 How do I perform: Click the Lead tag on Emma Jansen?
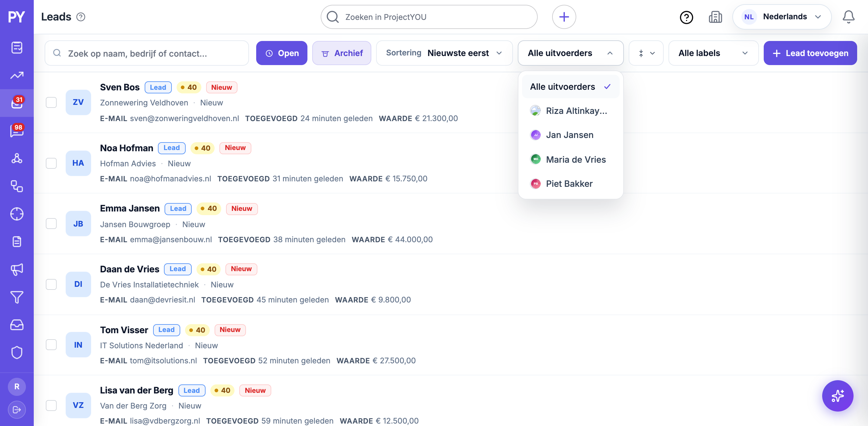[178, 208]
